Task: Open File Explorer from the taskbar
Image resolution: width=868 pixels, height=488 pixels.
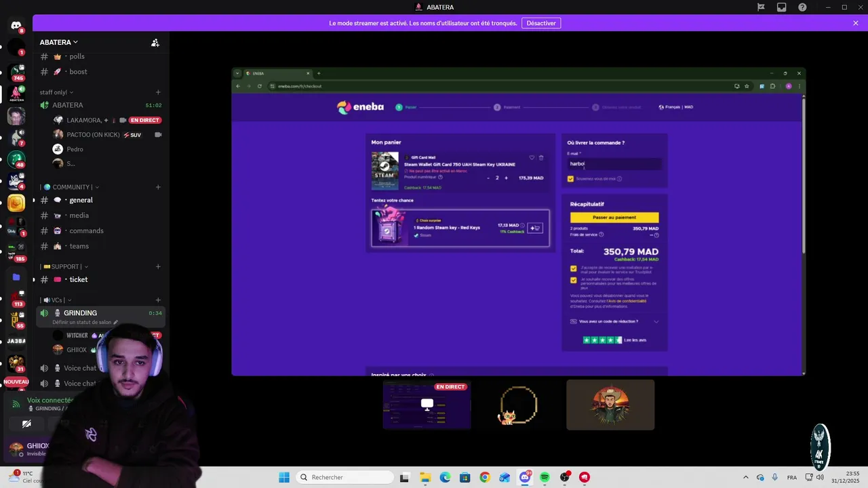Action: click(x=425, y=477)
